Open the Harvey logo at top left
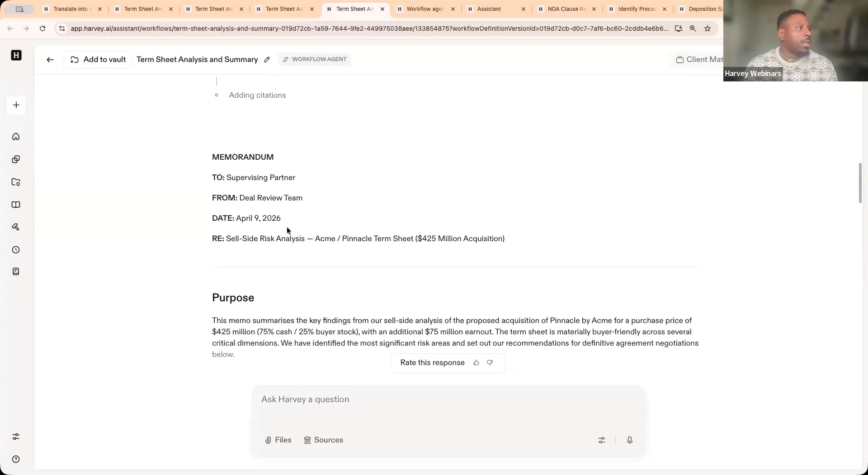Viewport: 868px width, 475px height. (16, 55)
